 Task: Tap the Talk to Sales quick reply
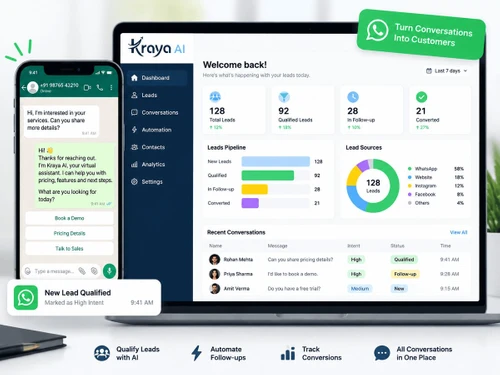click(x=69, y=249)
